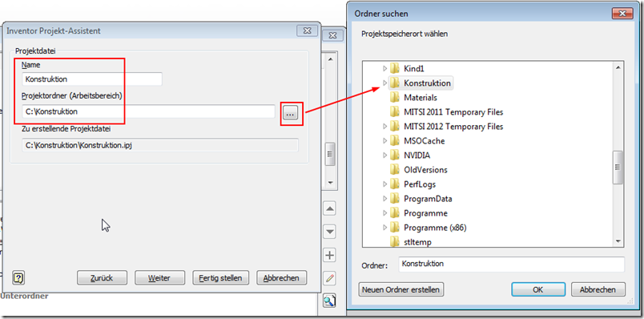The image size is (644, 319).
Task: Expand the Programme tree node
Action: 384,213
